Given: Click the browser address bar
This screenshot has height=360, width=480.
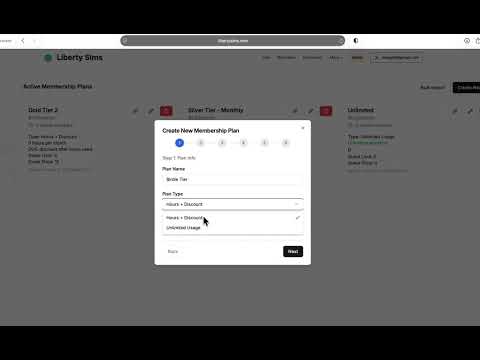Looking at the screenshot, I should pyautogui.click(x=233, y=41).
